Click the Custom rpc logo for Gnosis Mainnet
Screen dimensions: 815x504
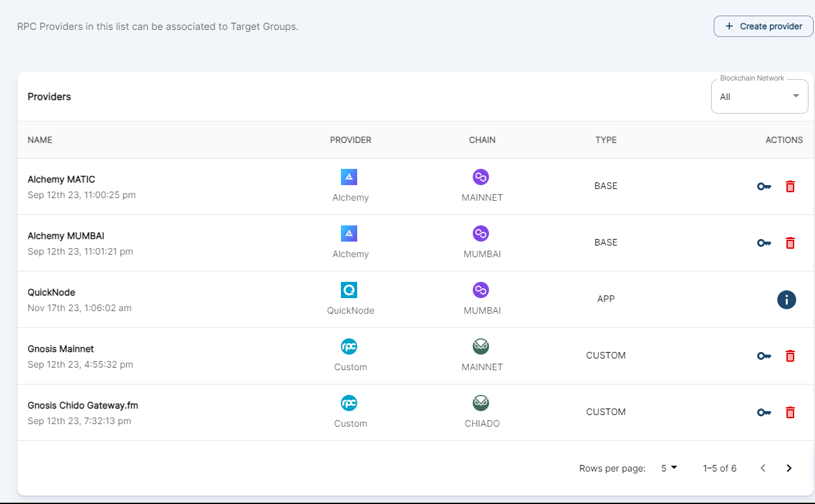349,347
